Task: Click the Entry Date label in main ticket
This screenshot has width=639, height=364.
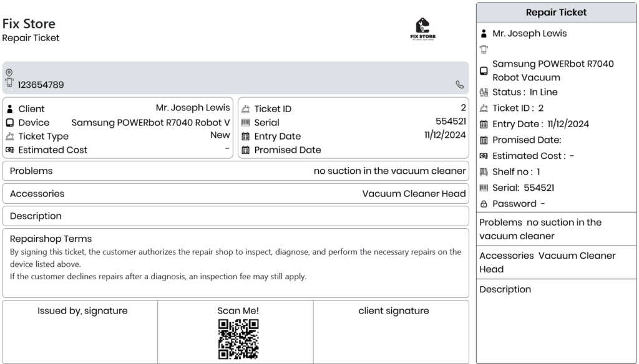Action: (278, 136)
